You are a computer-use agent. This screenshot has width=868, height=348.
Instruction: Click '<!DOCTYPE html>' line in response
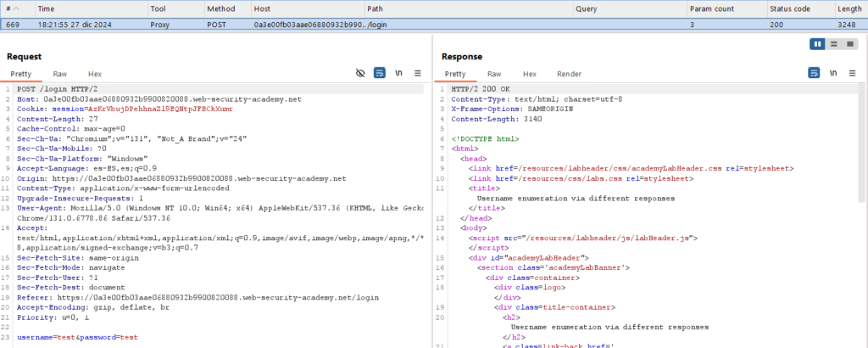(485, 139)
